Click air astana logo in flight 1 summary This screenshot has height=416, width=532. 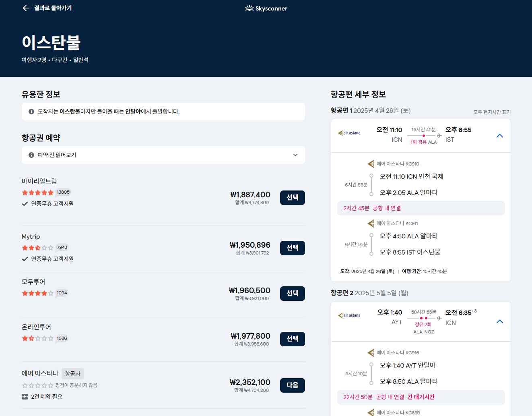[349, 133]
